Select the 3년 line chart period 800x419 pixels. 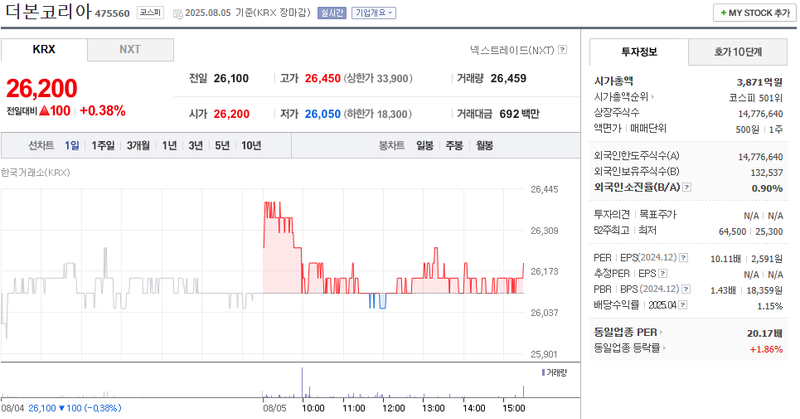click(x=195, y=145)
